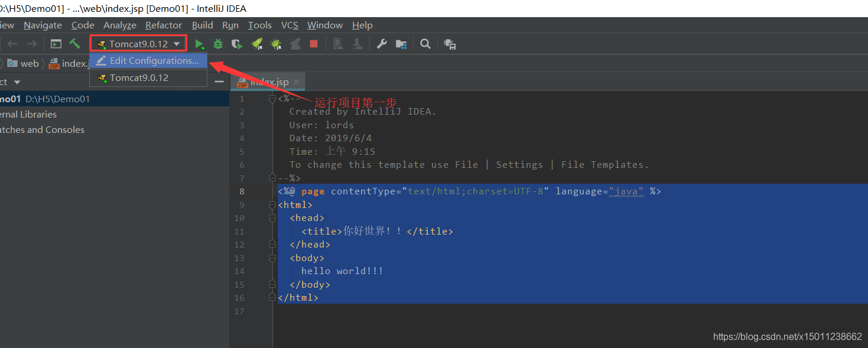Click the JRebel debug bug icon
This screenshot has height=348, width=868.
click(275, 44)
